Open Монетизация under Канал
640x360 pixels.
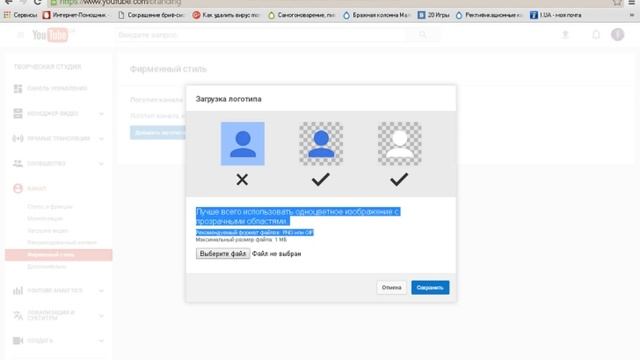click(45, 219)
